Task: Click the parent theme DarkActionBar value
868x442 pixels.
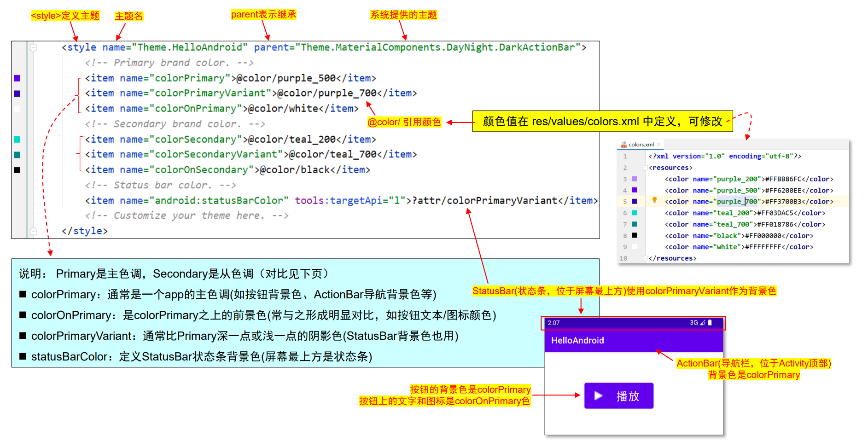Action: [441, 47]
